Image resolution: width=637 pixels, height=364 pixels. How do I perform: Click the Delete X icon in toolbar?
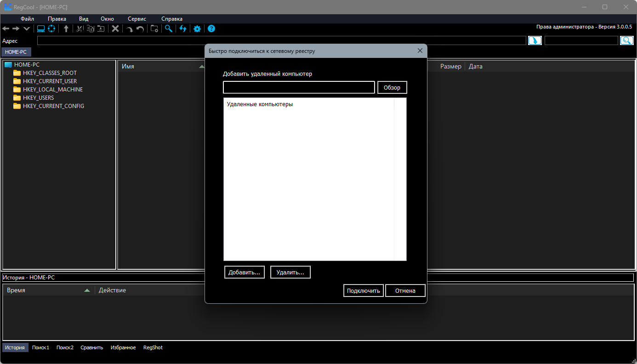[x=115, y=28]
